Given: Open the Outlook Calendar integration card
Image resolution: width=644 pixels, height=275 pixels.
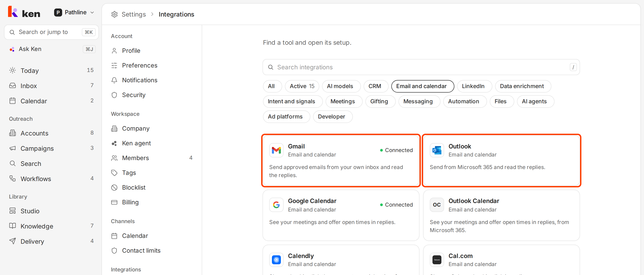Looking at the screenshot, I should [x=502, y=215].
